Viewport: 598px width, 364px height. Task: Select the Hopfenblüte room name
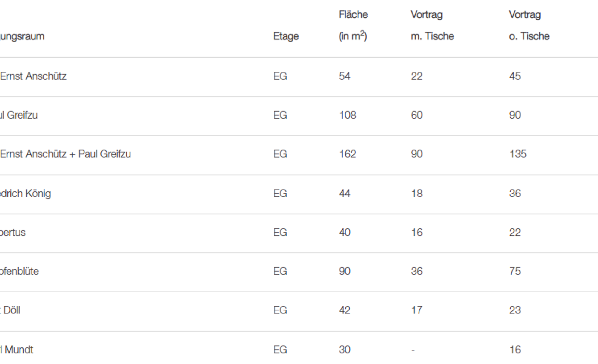coord(19,271)
